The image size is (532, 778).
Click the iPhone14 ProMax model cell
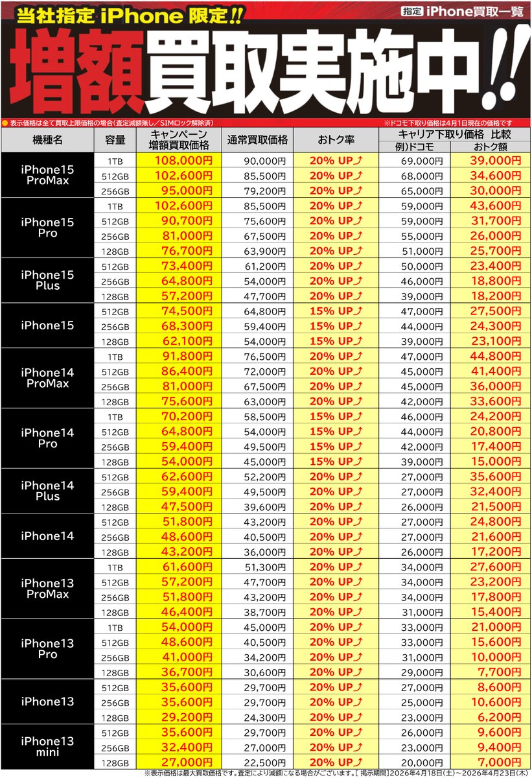tap(47, 378)
